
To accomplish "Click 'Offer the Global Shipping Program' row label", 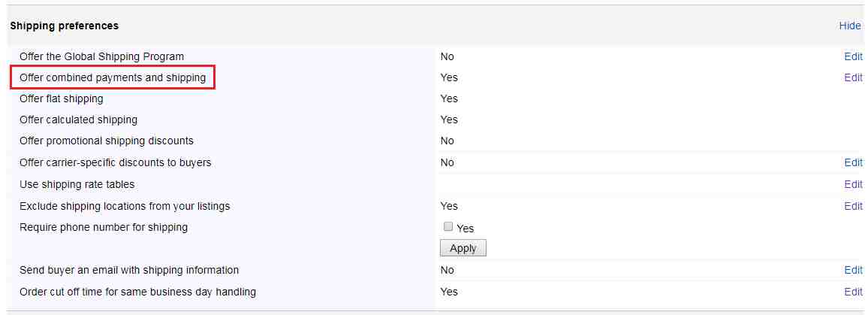I will pos(102,56).
